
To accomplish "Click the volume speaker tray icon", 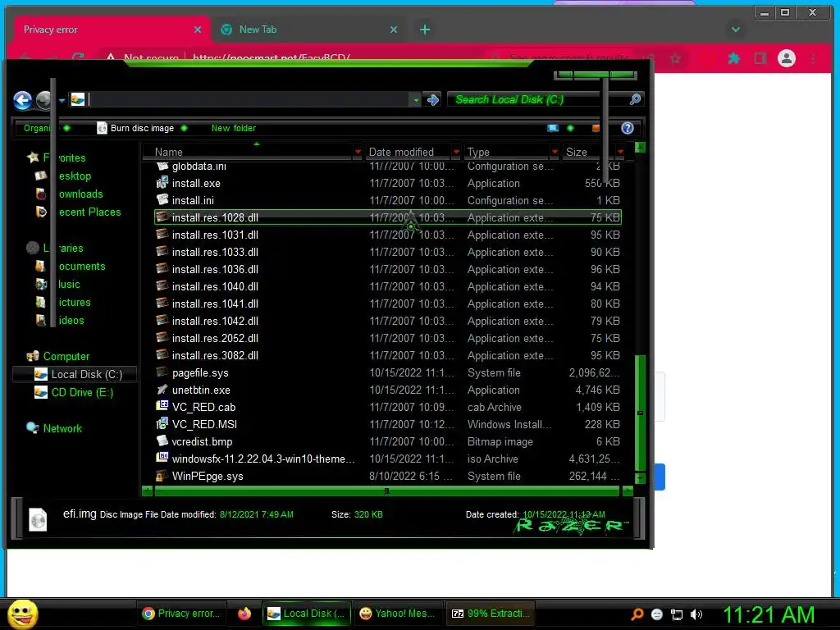I will 696,614.
